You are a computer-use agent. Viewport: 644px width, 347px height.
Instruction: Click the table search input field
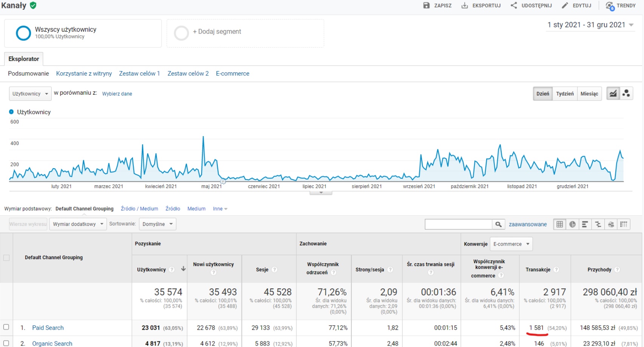(458, 224)
